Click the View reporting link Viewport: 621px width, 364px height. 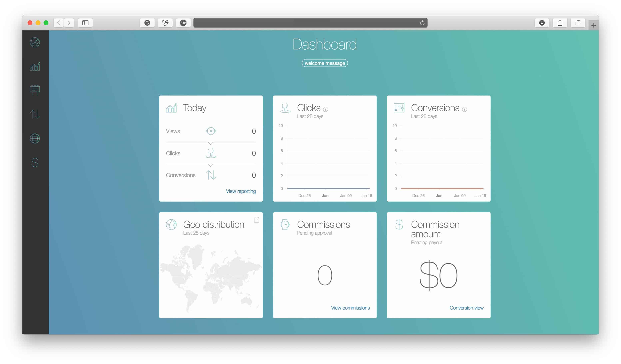[x=240, y=191]
